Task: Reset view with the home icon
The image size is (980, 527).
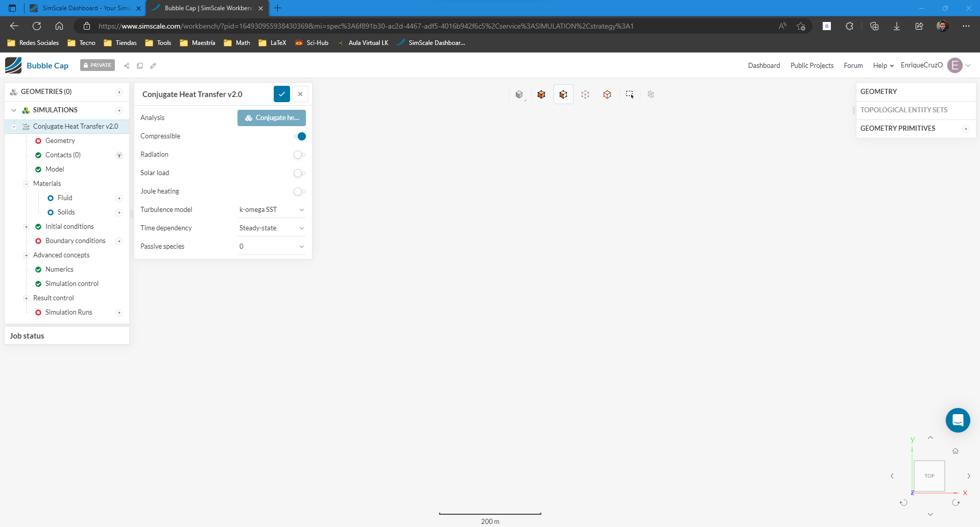Action: [x=955, y=451]
